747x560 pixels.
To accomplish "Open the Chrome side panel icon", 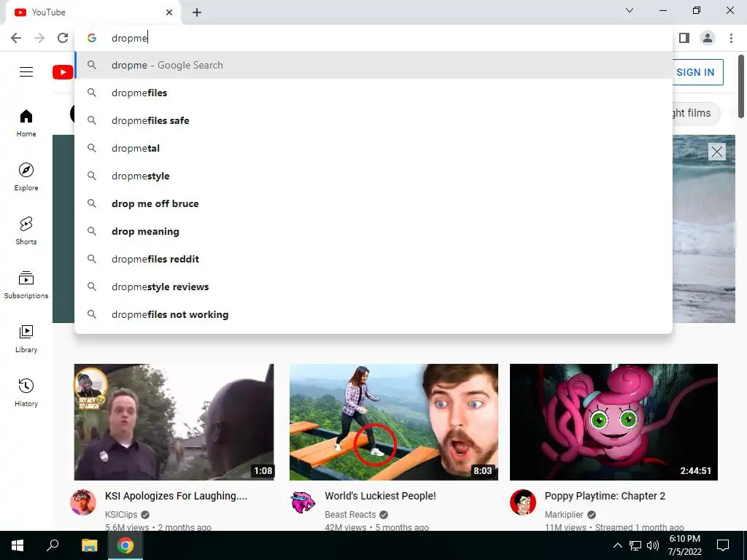I will [x=684, y=38].
